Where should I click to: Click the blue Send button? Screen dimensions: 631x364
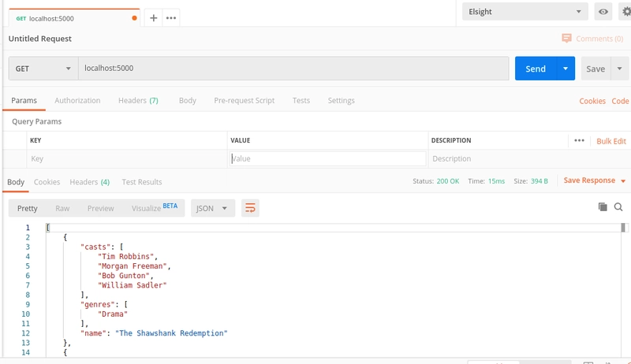pyautogui.click(x=536, y=69)
